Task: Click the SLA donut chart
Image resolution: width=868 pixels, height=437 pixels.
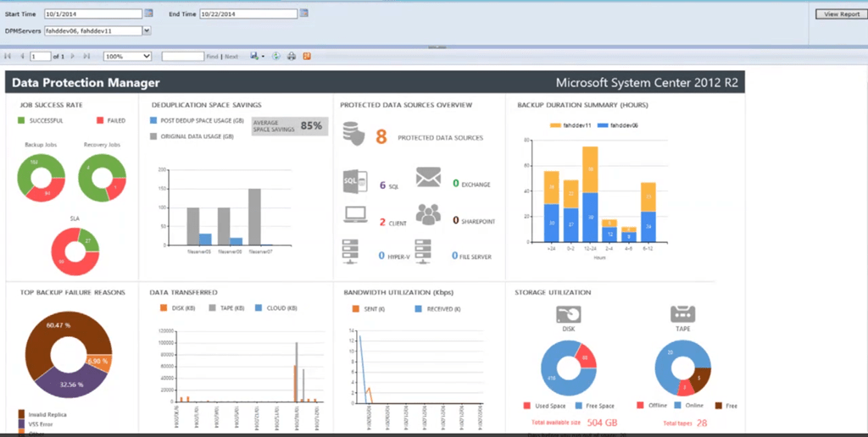Action: click(75, 252)
